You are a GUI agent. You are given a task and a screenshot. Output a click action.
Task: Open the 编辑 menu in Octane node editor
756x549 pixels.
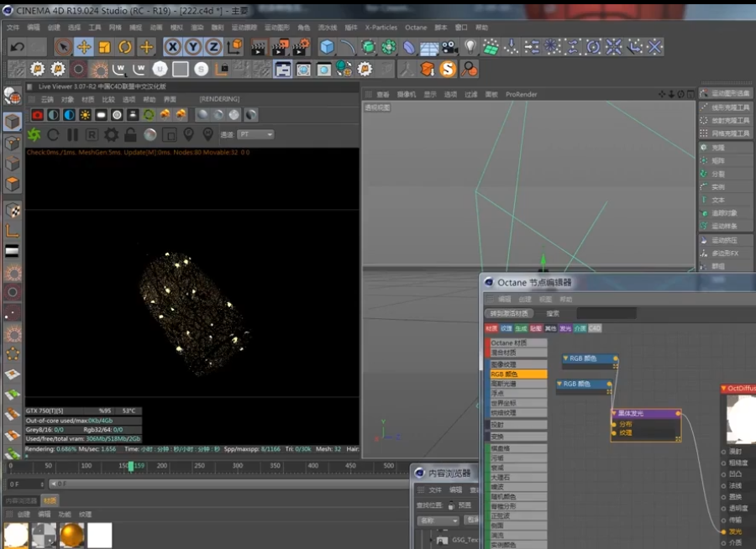[x=504, y=299]
